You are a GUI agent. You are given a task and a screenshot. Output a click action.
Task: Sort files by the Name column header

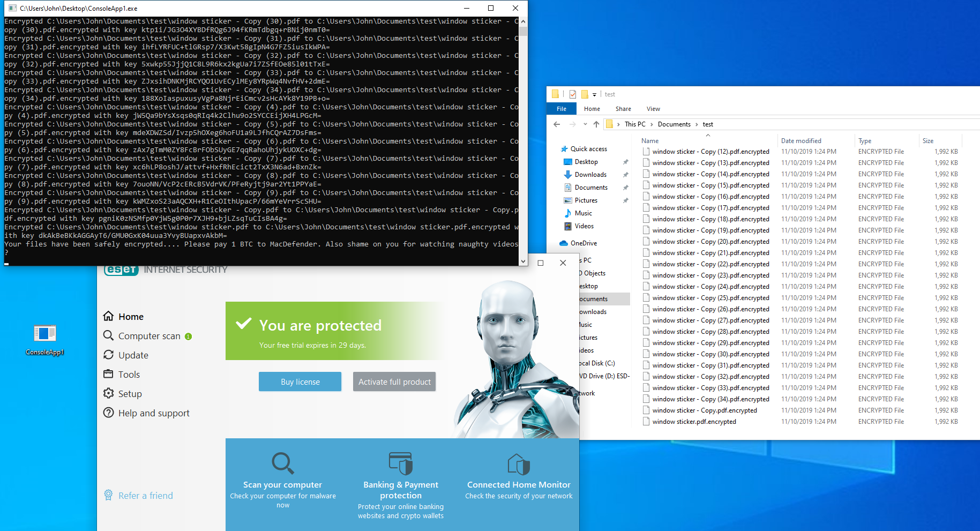click(x=707, y=141)
